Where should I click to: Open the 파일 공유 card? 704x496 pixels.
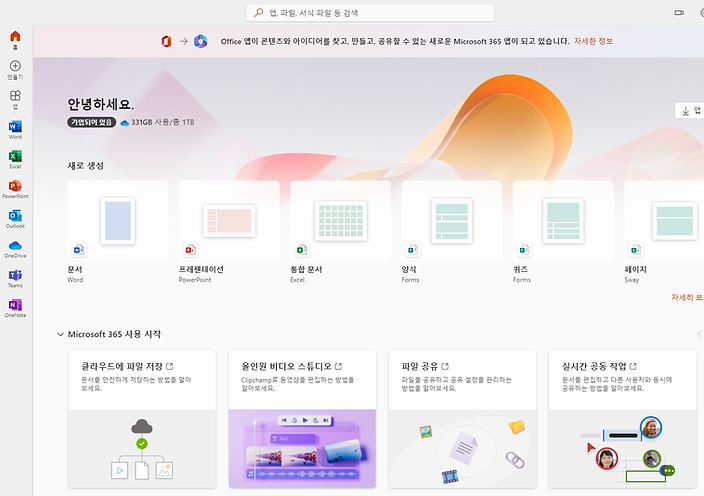point(462,419)
